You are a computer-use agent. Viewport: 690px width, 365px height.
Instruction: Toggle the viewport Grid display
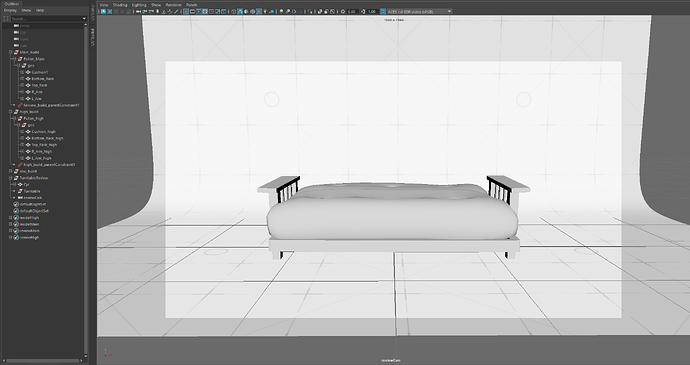[x=186, y=11]
